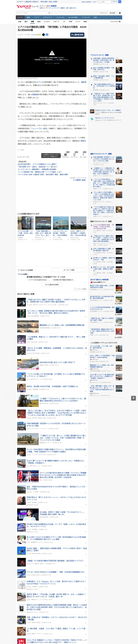Click 冬のあったかグッズも Amazon ad link
Viewport: 138px width, 644px height.
click(x=108, y=110)
